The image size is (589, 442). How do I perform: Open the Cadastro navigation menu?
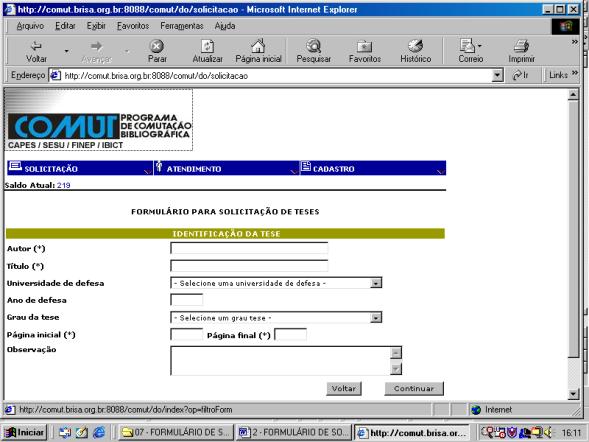click(x=373, y=168)
